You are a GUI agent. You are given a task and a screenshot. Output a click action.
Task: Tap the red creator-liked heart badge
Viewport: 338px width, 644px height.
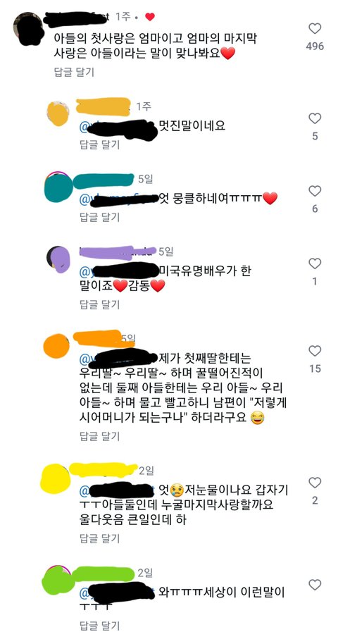pyautogui.click(x=150, y=17)
